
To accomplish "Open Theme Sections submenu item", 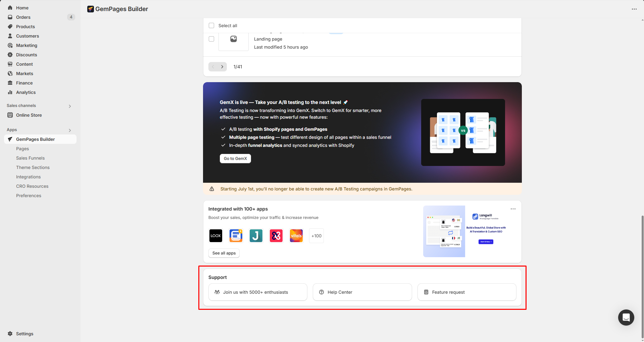I will pos(33,167).
